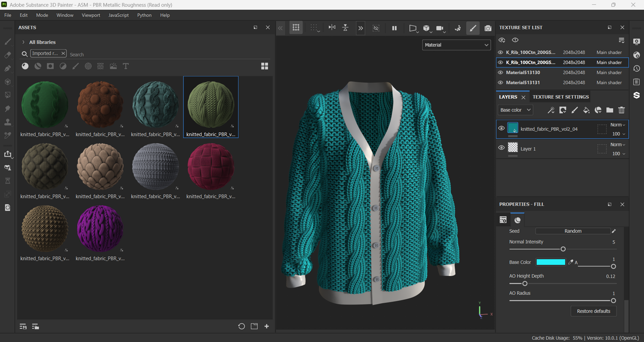Create a folder in Layers panel
The height and width of the screenshot is (342, 644).
(x=610, y=110)
